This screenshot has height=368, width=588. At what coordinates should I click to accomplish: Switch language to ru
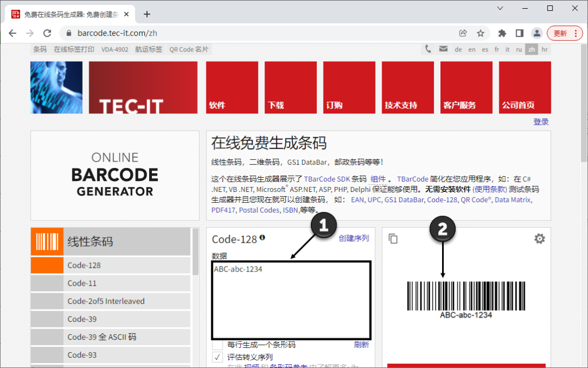(x=519, y=49)
